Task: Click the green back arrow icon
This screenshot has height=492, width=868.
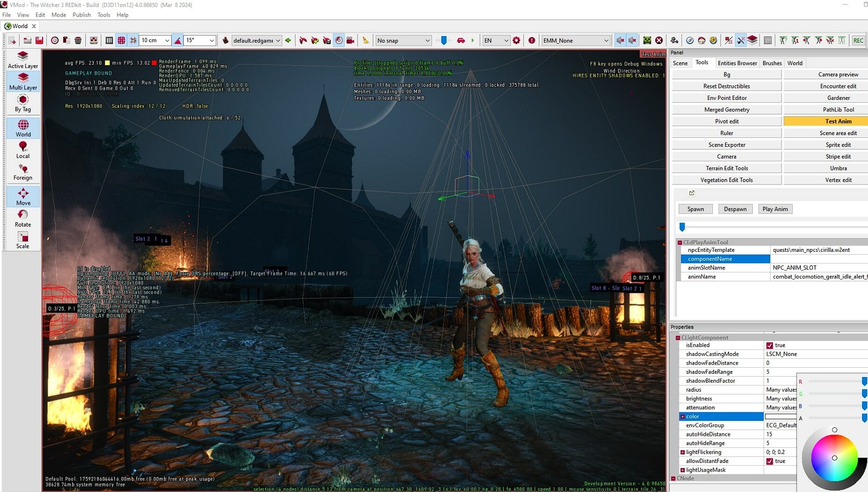Action: [288, 41]
